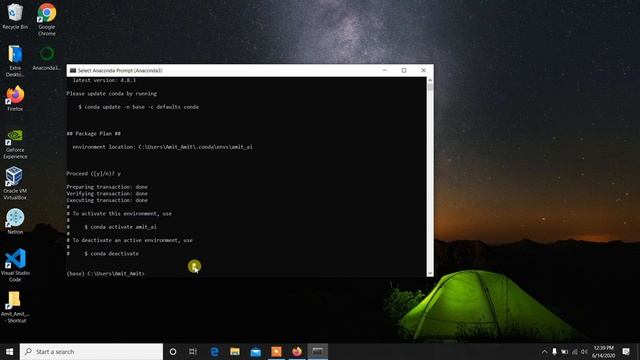Screen dimensions: 640x360
Task: Click the "environment location" path line
Action: coord(162,147)
